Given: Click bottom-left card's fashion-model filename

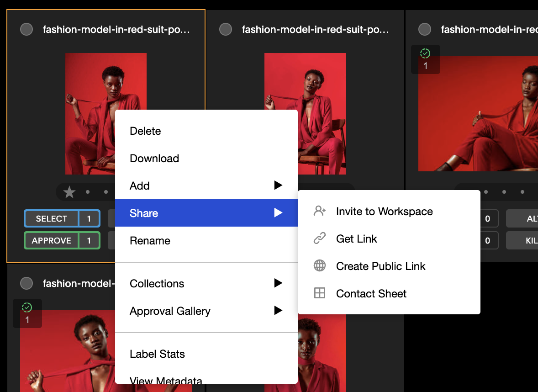Looking at the screenshot, I should tap(79, 284).
